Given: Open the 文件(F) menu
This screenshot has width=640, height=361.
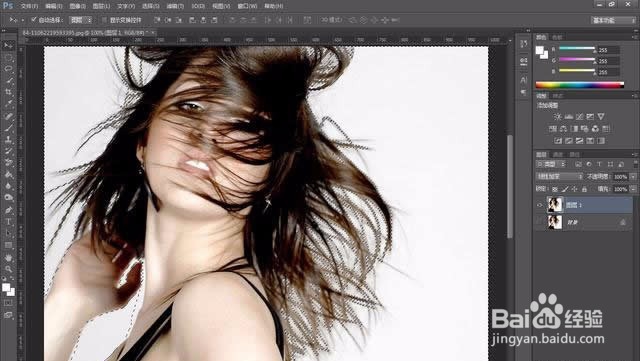Looking at the screenshot, I should click(x=29, y=7).
